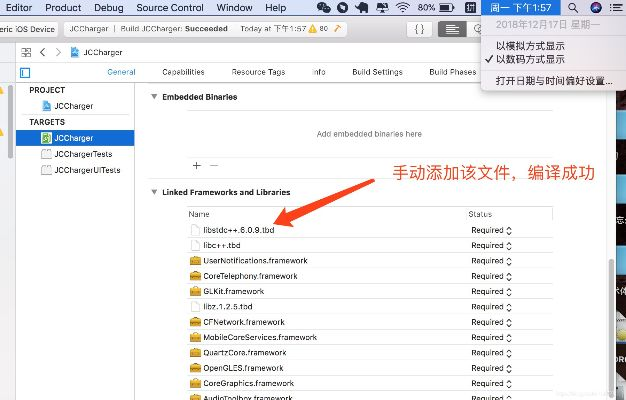Select the JCChargerUITests target

click(87, 170)
